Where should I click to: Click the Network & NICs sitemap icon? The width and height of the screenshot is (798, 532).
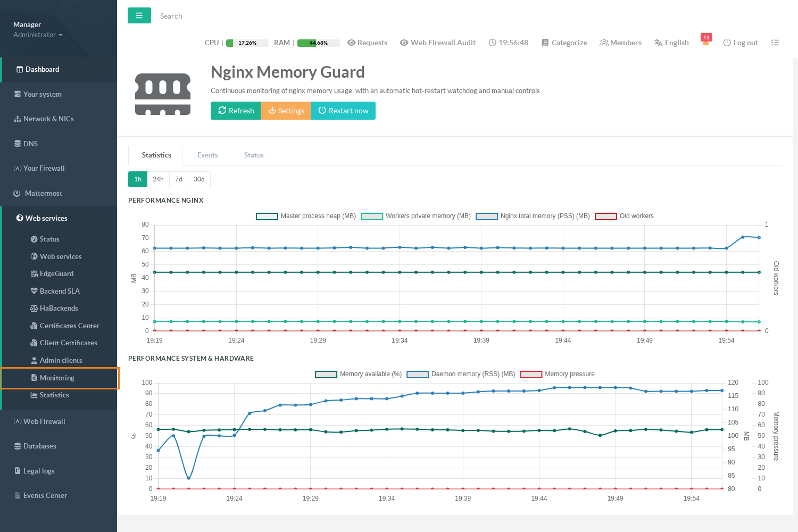click(18, 119)
